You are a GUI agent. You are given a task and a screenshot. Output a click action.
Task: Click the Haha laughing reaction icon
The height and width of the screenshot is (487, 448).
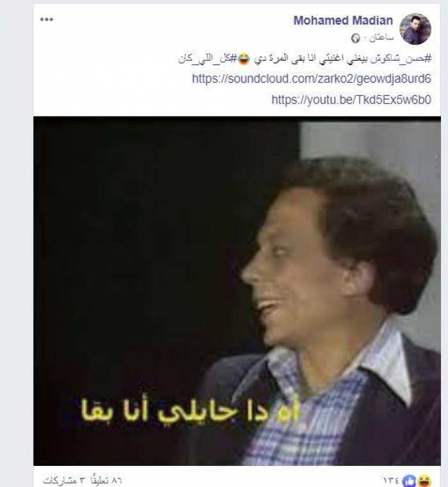tap(424, 481)
